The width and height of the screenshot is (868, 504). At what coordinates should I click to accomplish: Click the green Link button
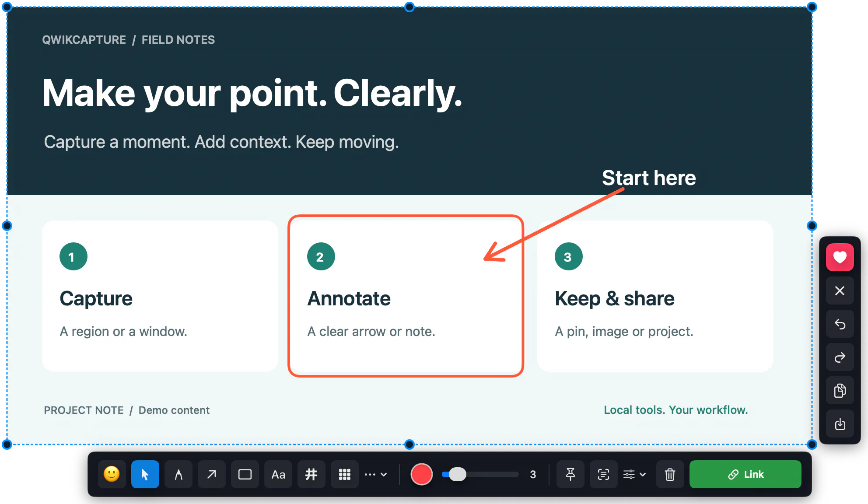(745, 474)
